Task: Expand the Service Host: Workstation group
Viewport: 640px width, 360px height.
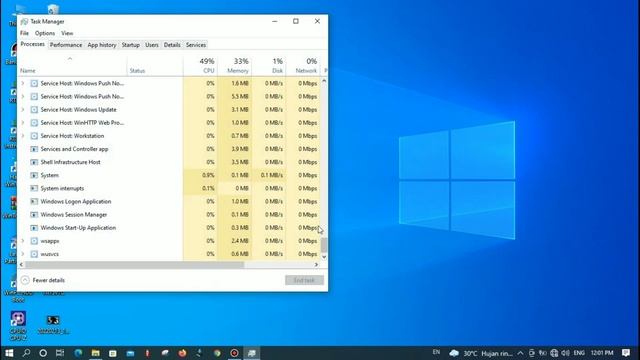Action: (x=23, y=136)
